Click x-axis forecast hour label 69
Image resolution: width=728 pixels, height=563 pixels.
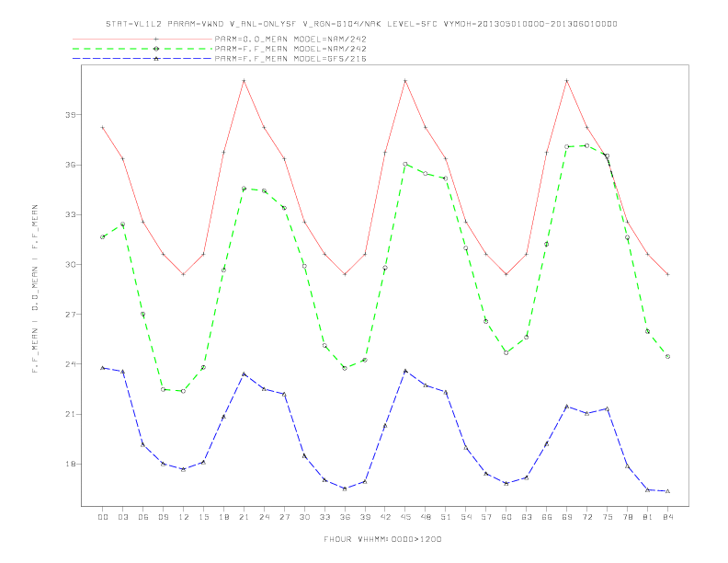coord(567,517)
